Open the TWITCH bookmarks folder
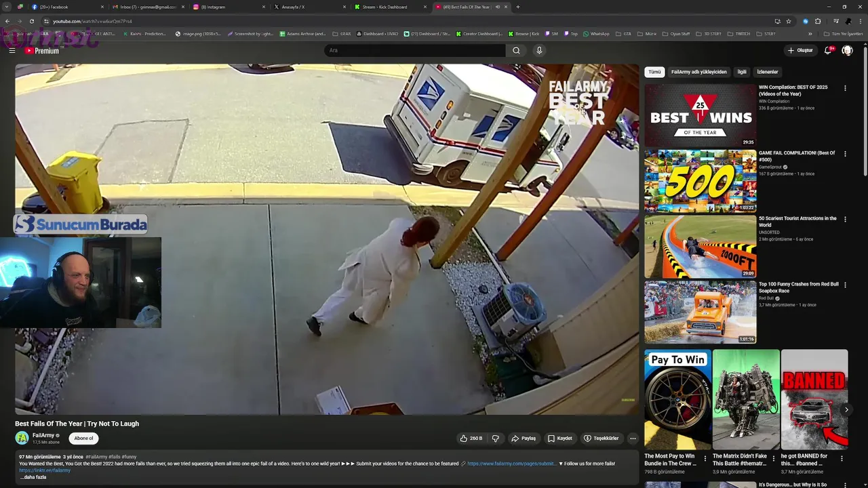The width and height of the screenshot is (868, 488). click(739, 33)
